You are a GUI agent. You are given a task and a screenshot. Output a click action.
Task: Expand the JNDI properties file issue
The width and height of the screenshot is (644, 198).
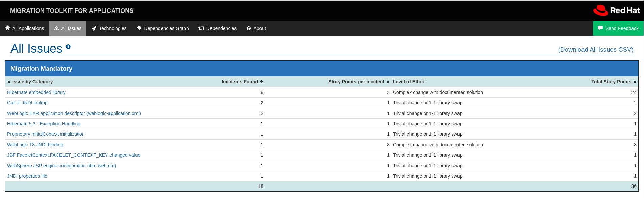(x=27, y=176)
